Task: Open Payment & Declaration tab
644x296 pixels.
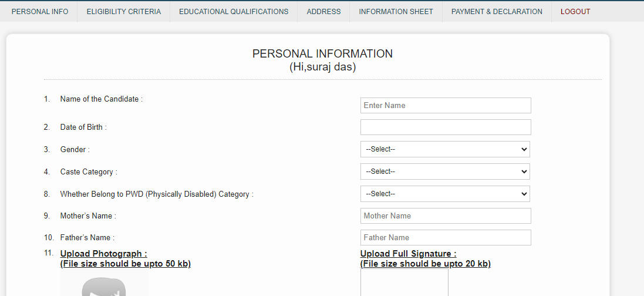Action: click(x=497, y=12)
